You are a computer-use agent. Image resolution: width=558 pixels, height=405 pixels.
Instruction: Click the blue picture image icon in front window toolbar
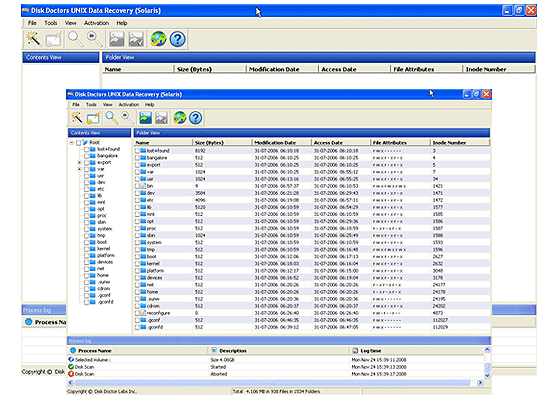[145, 117]
